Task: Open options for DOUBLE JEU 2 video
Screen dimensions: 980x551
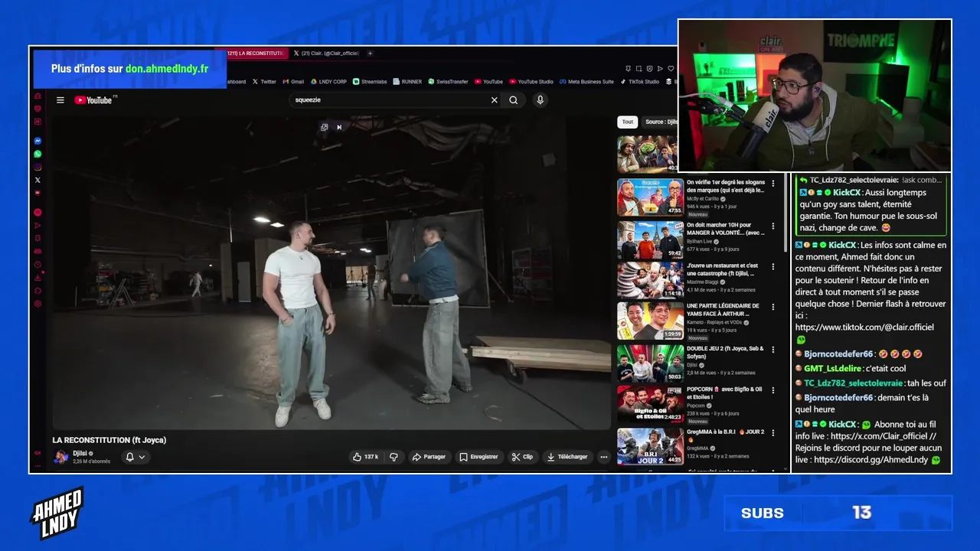Action: [773, 350]
